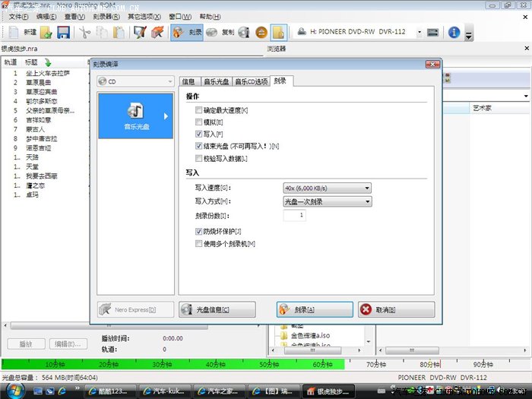Screen dimensions: 532x399
Task: Open a compilation via the folder icon
Action: (46, 33)
